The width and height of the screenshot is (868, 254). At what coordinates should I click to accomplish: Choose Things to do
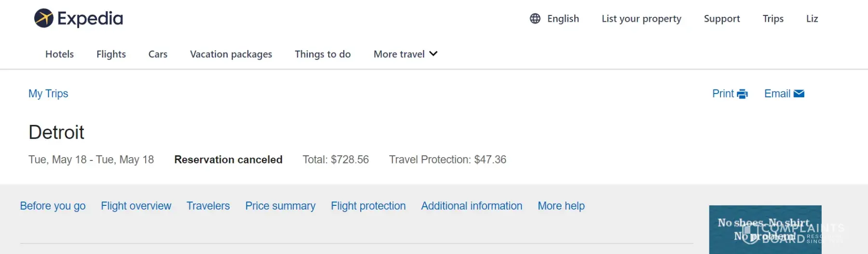click(x=323, y=54)
